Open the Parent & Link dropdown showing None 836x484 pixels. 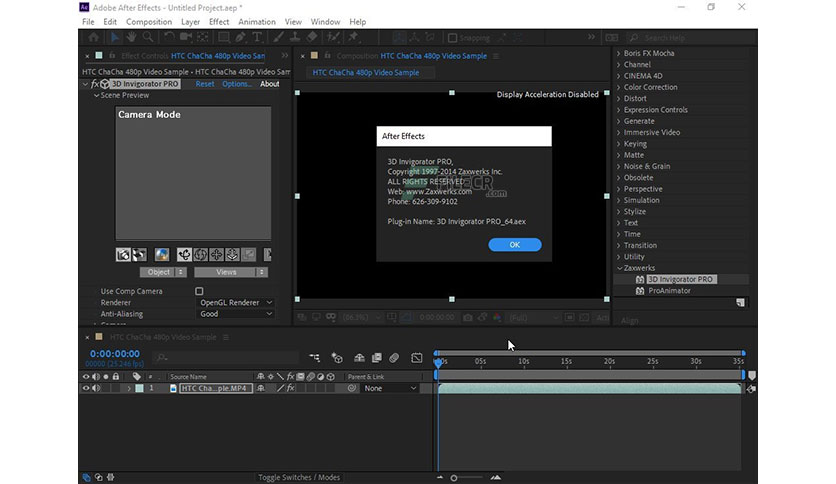[390, 388]
